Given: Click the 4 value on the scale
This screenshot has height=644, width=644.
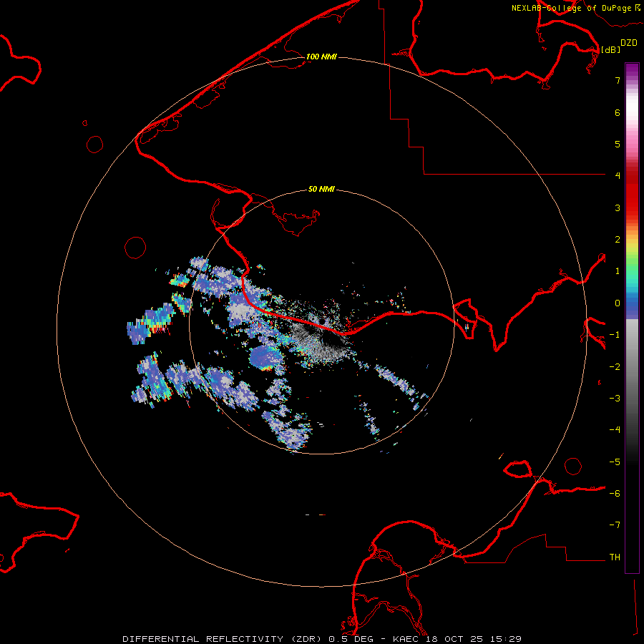Looking at the screenshot, I should pos(618,176).
